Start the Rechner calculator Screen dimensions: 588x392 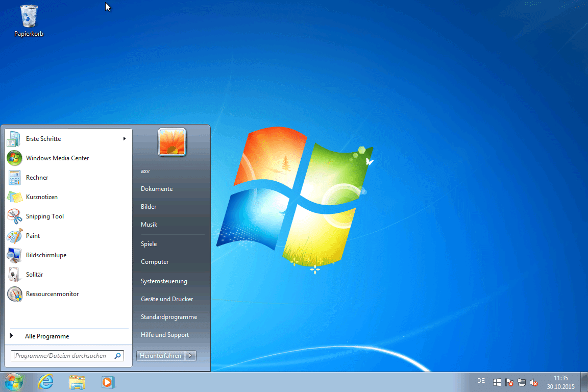tap(36, 177)
